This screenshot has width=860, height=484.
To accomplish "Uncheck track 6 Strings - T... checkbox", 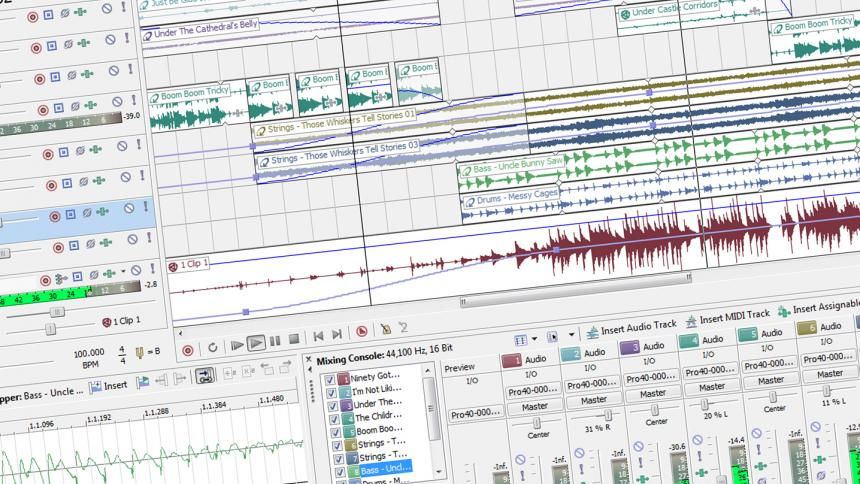I will tap(338, 446).
